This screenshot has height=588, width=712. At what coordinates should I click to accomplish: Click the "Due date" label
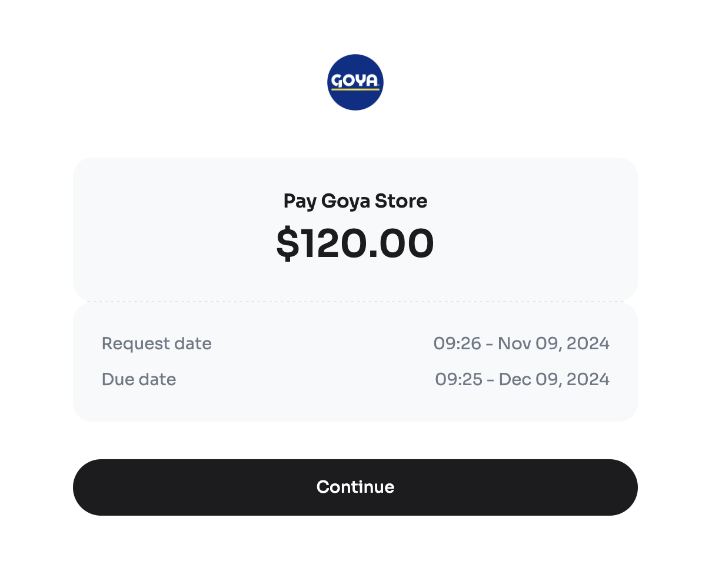(139, 379)
